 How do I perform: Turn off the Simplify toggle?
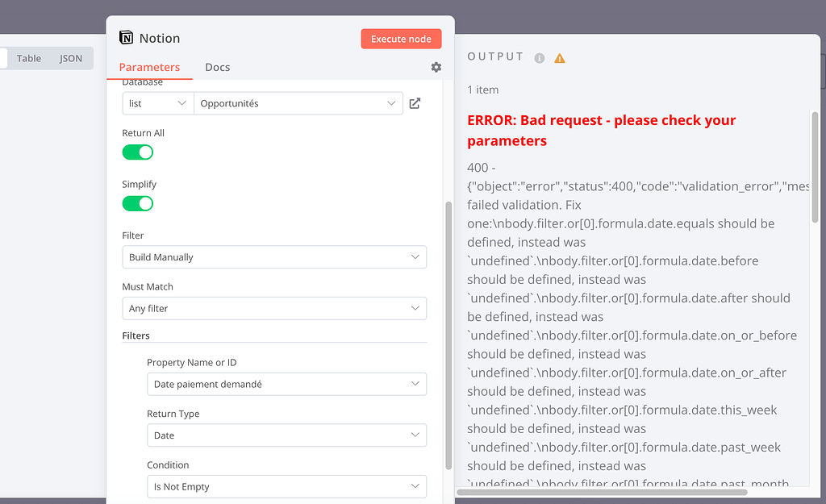pos(137,203)
